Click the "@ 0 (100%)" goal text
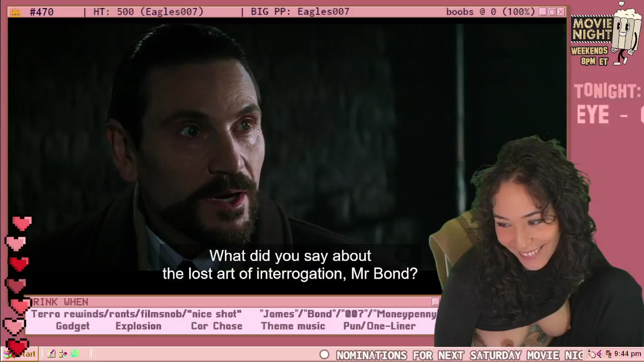The width and height of the screenshot is (644, 362). click(x=507, y=12)
